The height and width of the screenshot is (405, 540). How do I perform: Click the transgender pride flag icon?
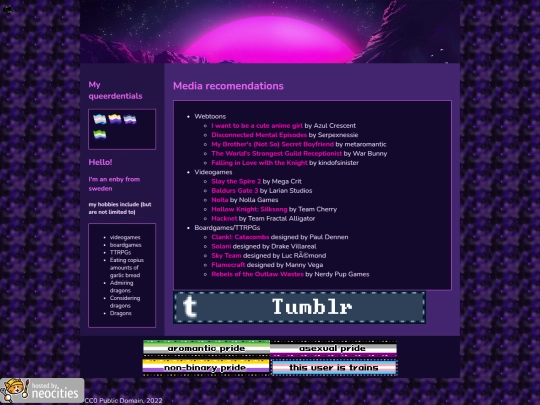[100, 119]
